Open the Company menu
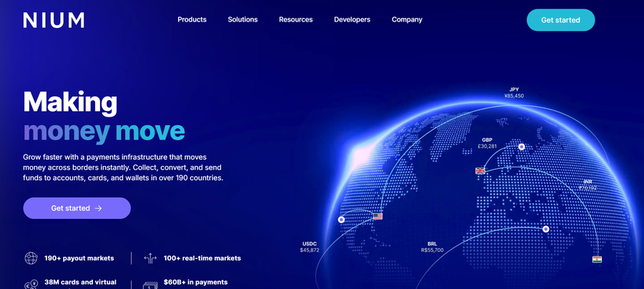The image size is (644, 289). pos(407,20)
